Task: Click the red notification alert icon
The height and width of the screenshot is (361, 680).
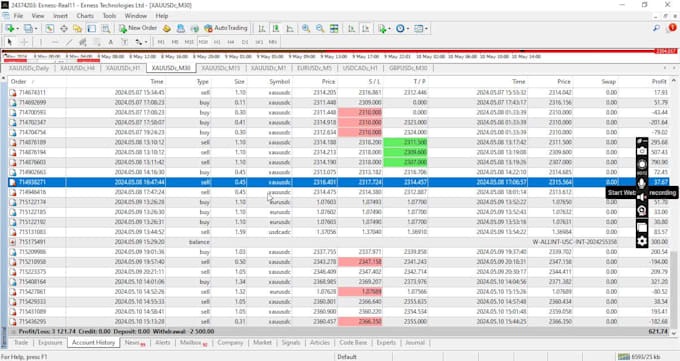Action: tap(672, 28)
